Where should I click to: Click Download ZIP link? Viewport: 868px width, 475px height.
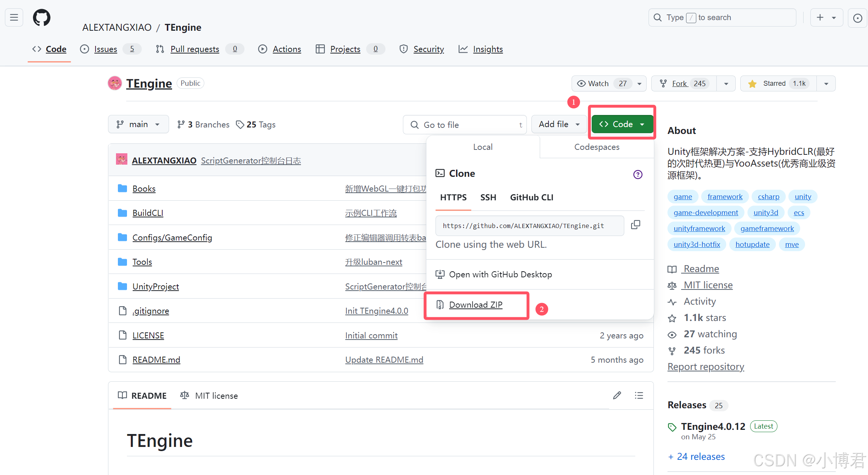(x=476, y=305)
